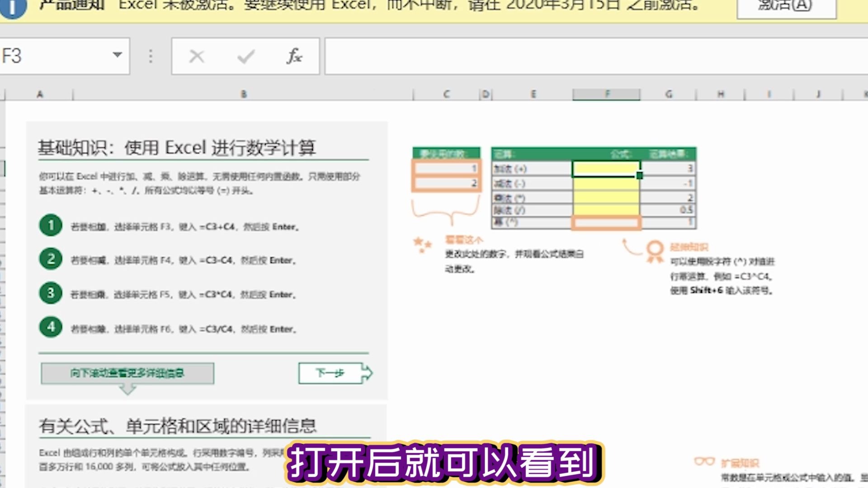Image resolution: width=868 pixels, height=488 pixels.
Task: Click step 3 green circle icon
Action: pos(51,293)
